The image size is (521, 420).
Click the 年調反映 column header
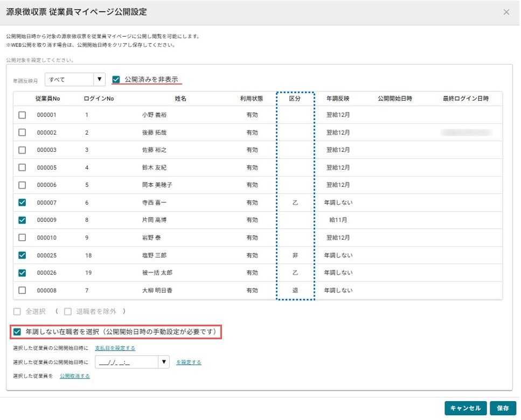coord(338,99)
